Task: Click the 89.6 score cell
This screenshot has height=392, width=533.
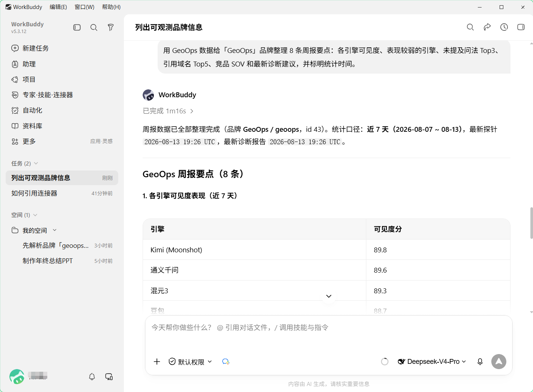Action: tap(438, 270)
